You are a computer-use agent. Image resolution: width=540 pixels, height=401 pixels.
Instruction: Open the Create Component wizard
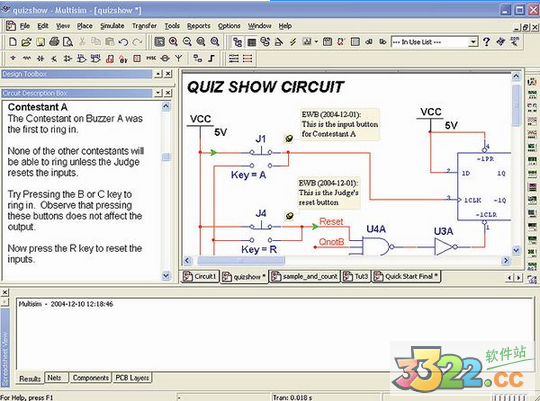click(279, 42)
